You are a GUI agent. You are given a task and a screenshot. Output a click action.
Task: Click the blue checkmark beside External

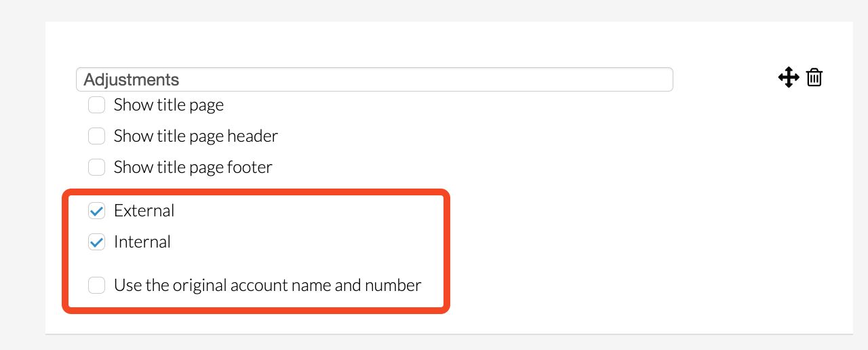click(97, 211)
